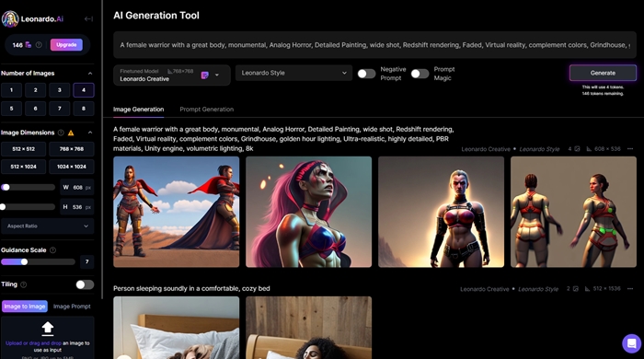Screen dimensions: 644x359
Task: Select the Image Prompt tab
Action: click(x=72, y=307)
